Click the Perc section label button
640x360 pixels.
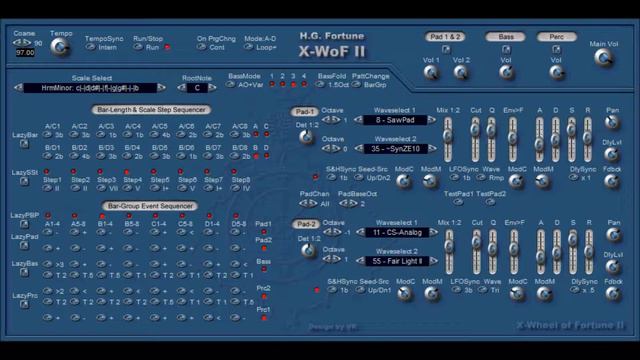tap(556, 37)
